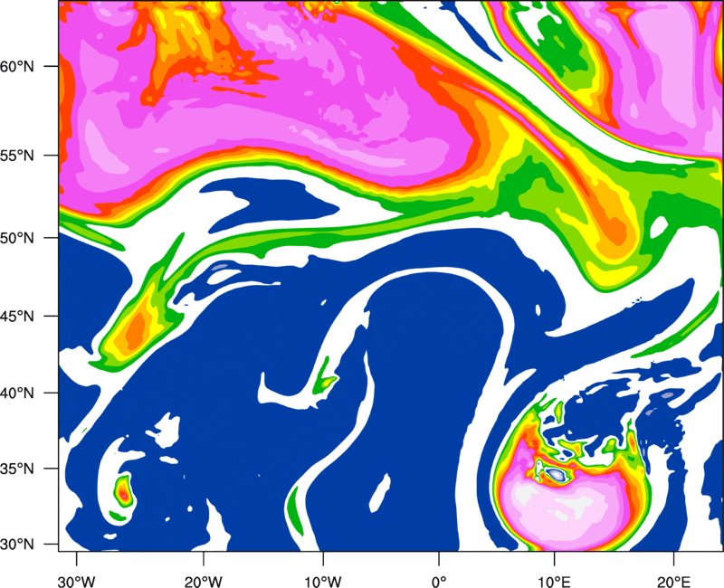724x588 pixels.
Task: Click the 30°N latitude label
Action: pos(17,545)
